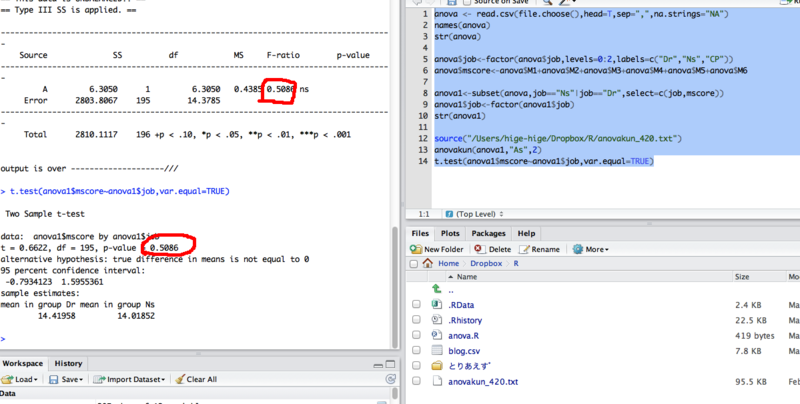
Task: Check the box for anova.R
Action: click(x=416, y=335)
